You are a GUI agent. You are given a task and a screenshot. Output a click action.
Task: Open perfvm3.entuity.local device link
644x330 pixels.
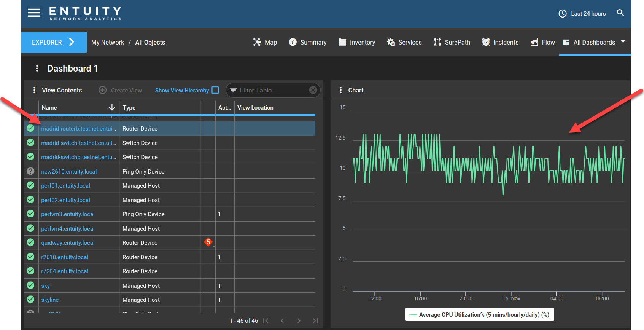(x=68, y=214)
